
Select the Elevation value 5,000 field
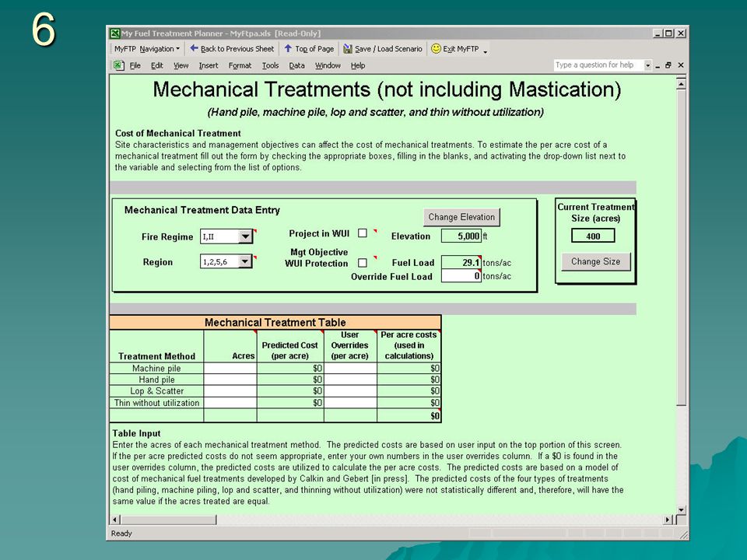[x=461, y=236]
